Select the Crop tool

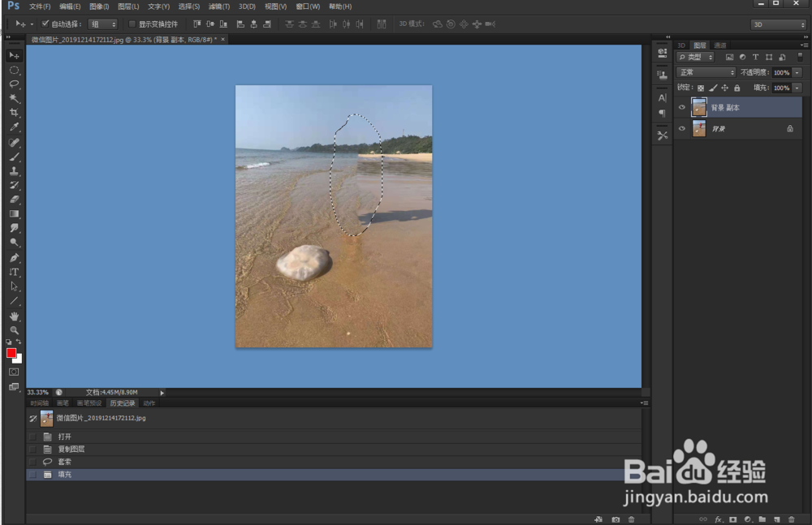click(x=14, y=112)
